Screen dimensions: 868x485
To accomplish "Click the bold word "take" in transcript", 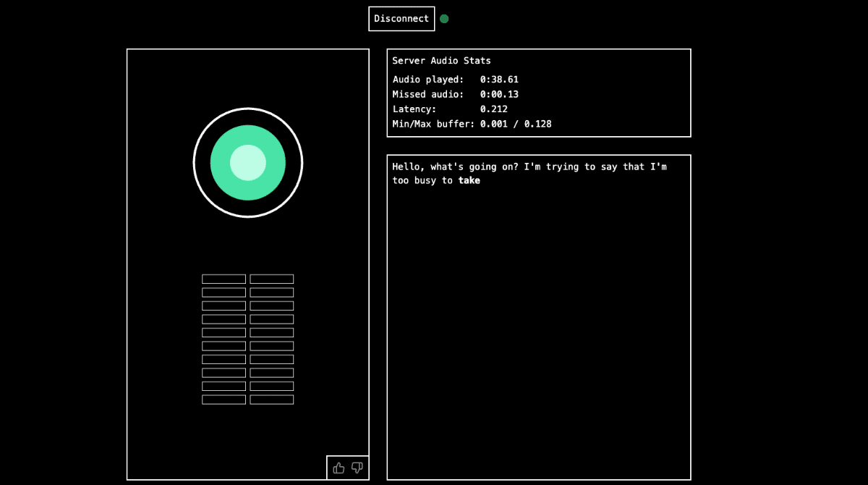I will [x=469, y=181].
